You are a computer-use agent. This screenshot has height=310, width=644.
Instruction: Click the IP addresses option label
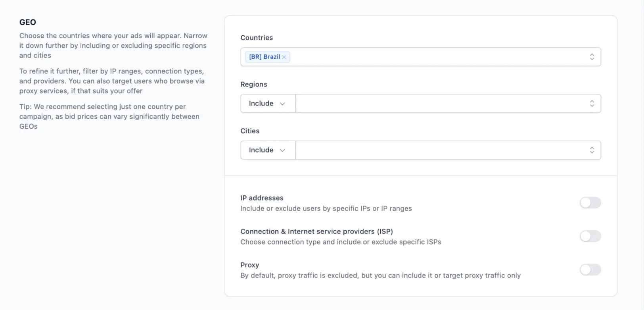click(262, 198)
